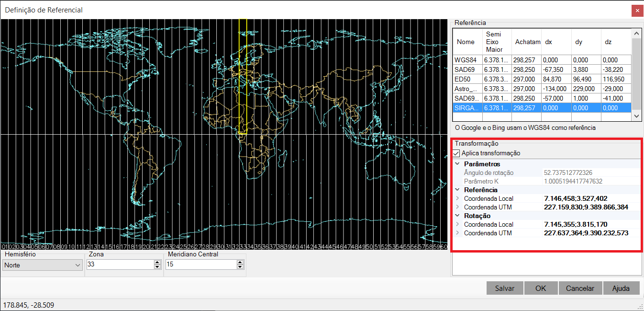The height and width of the screenshot is (311, 644).
Task: Toggle the Aplica transformação checkbox
Action: click(x=457, y=153)
